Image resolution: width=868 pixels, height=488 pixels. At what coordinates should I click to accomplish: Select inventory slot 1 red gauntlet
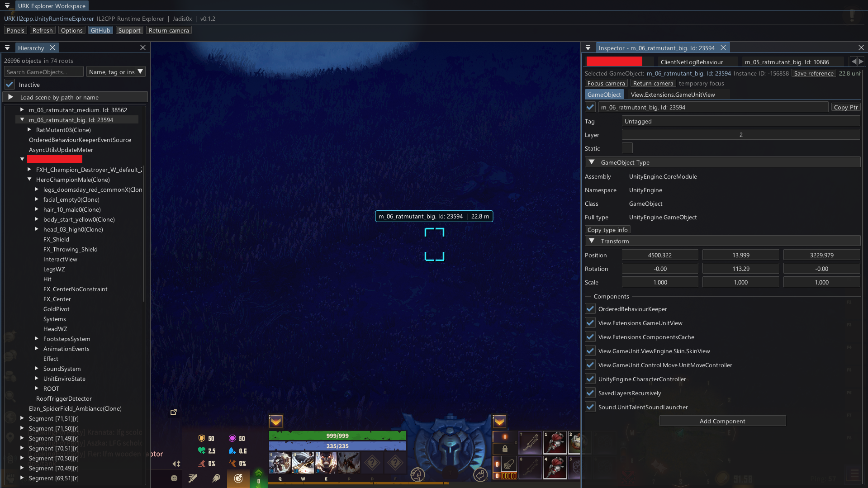click(x=555, y=443)
